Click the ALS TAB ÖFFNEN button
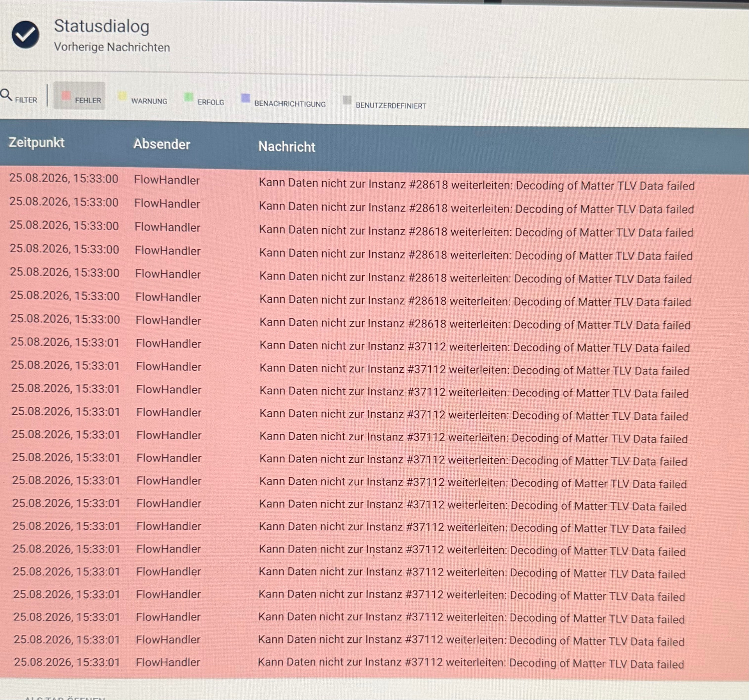This screenshot has height=700, width=749. coord(65,697)
